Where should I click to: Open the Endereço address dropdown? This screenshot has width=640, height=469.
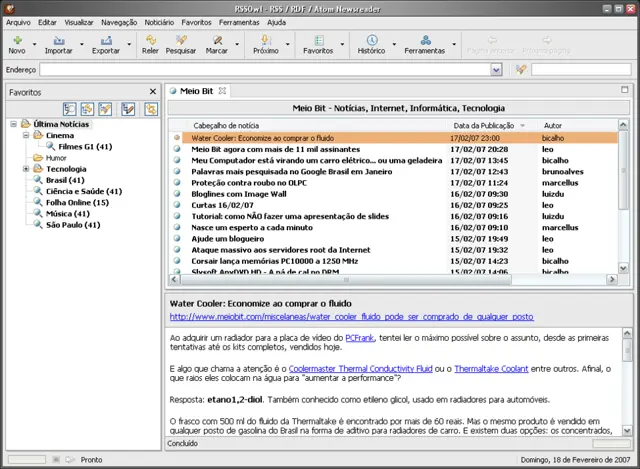point(496,70)
